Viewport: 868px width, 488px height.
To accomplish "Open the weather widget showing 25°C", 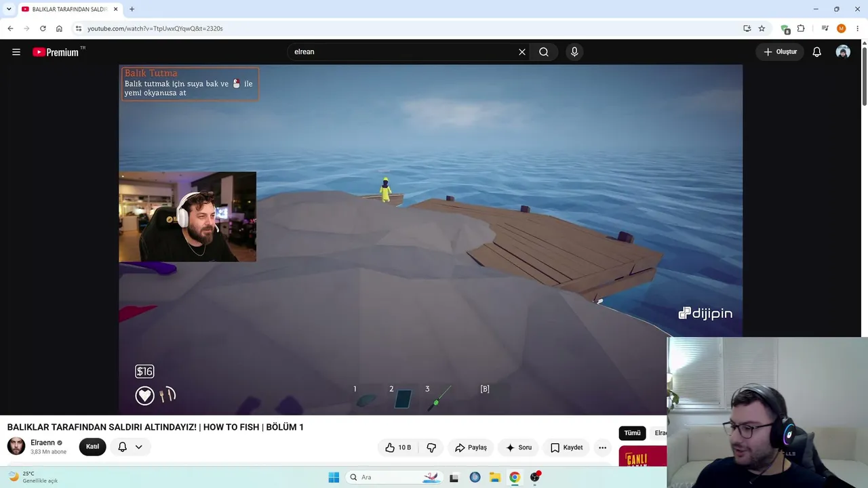I will (33, 477).
